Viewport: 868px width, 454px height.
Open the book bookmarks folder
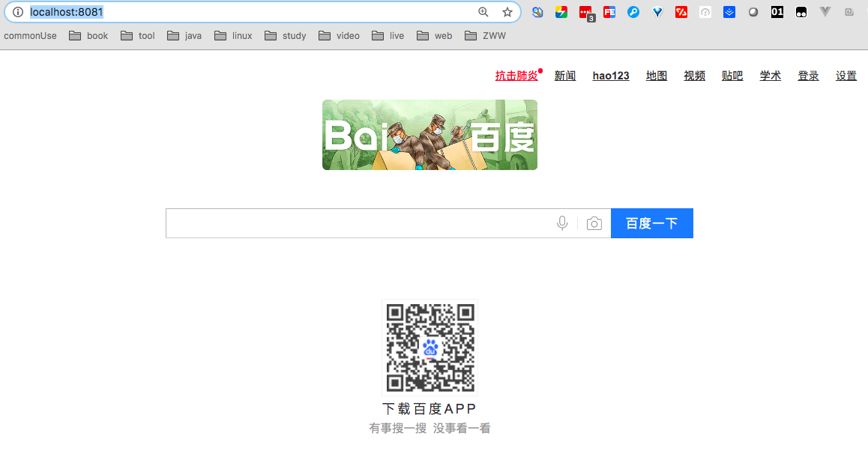pos(88,36)
